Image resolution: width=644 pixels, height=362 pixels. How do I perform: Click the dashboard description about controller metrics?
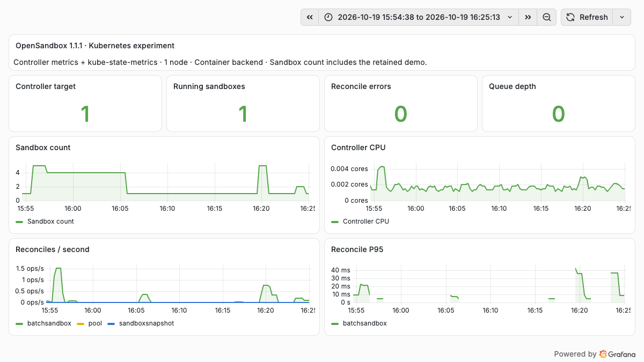click(x=220, y=62)
